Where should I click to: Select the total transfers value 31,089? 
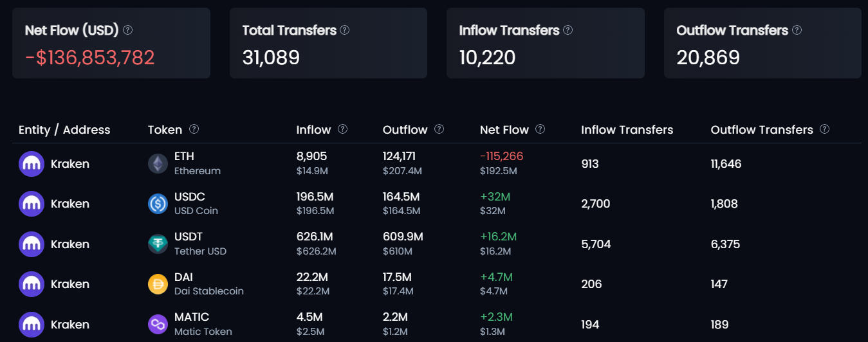[x=271, y=58]
